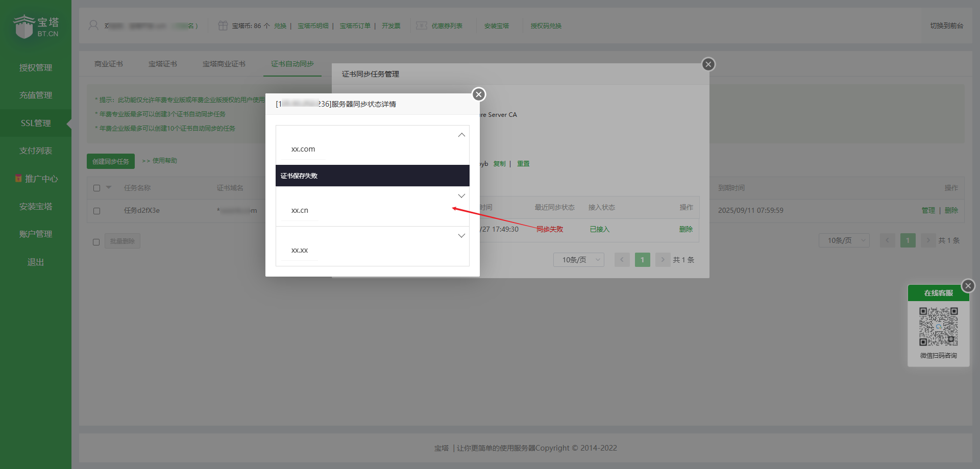Click the 证书保存失败 message bar

[x=373, y=176]
